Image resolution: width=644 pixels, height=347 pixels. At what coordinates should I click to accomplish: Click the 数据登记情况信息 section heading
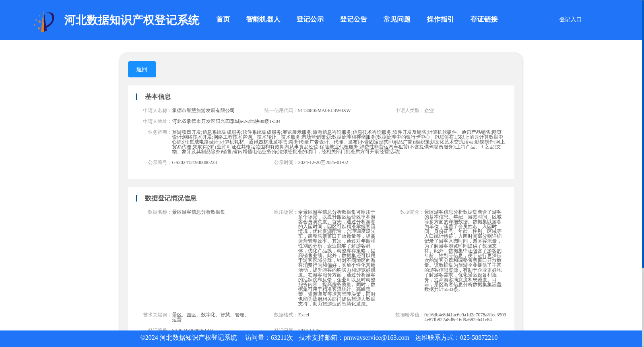[171, 198]
